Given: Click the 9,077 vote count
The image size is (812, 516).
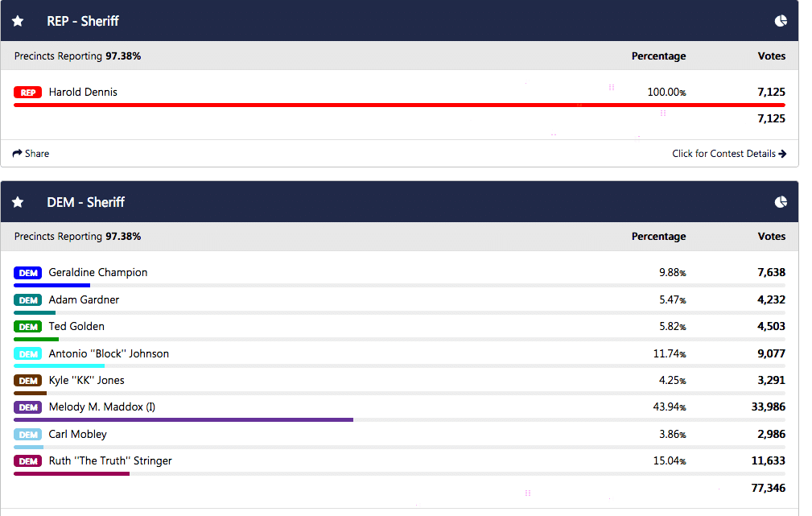Looking at the screenshot, I should 771,353.
